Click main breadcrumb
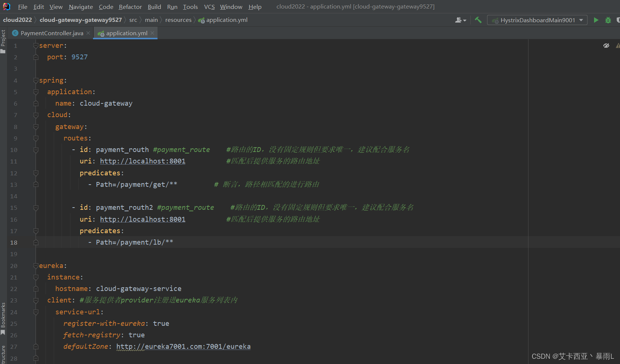Viewport: 620px width, 364px height. point(151,20)
